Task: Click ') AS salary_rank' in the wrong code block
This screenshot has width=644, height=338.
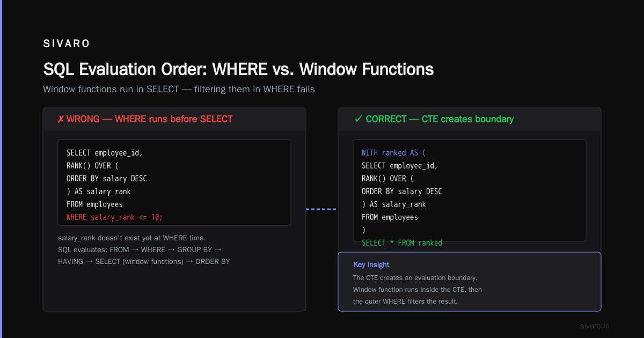Action: 99,192
